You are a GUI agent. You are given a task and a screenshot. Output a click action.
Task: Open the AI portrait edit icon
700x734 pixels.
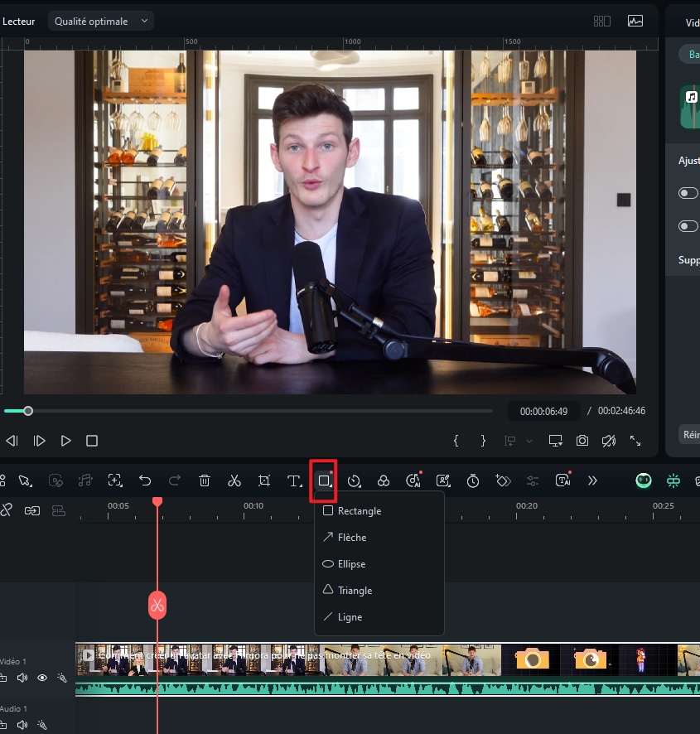click(443, 480)
